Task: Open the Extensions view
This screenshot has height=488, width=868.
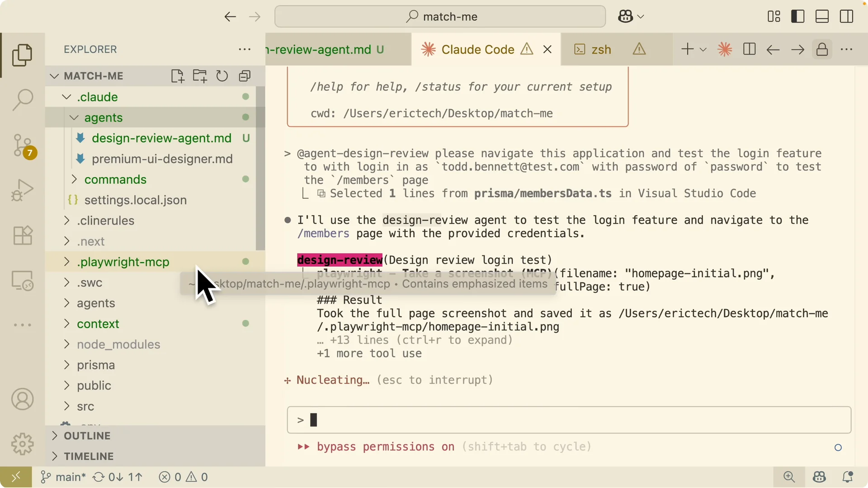Action: tap(22, 235)
